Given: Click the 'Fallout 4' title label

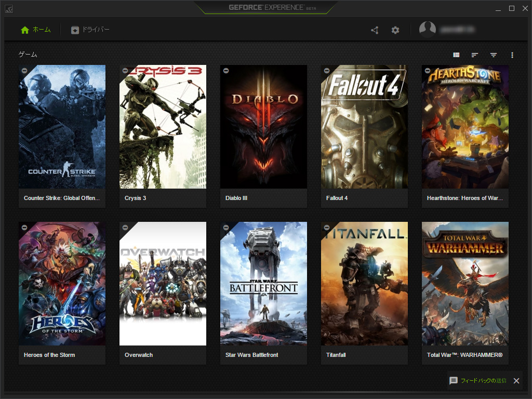Looking at the screenshot, I should pyautogui.click(x=337, y=198).
